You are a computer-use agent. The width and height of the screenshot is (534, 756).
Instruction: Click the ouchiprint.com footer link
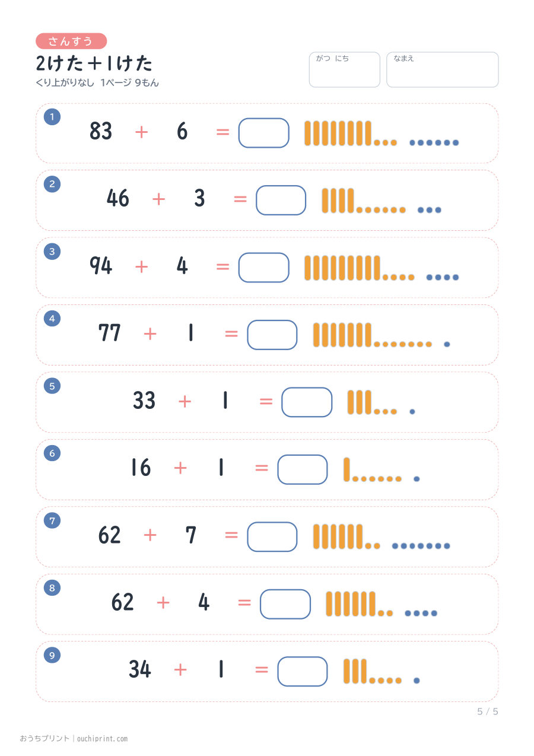(102, 739)
